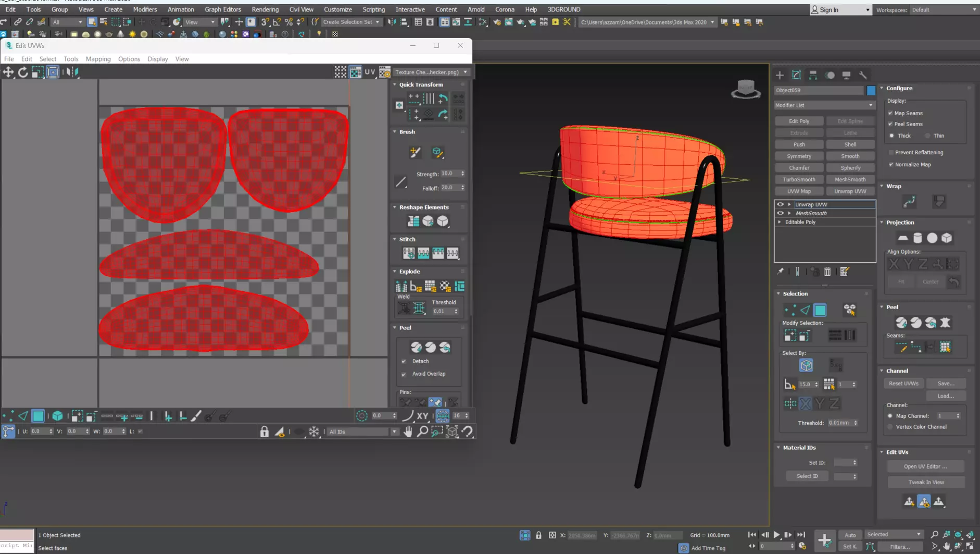980x554 pixels.
Task: Select the Polygon sub-object mode in UV editor
Action: tap(38, 416)
